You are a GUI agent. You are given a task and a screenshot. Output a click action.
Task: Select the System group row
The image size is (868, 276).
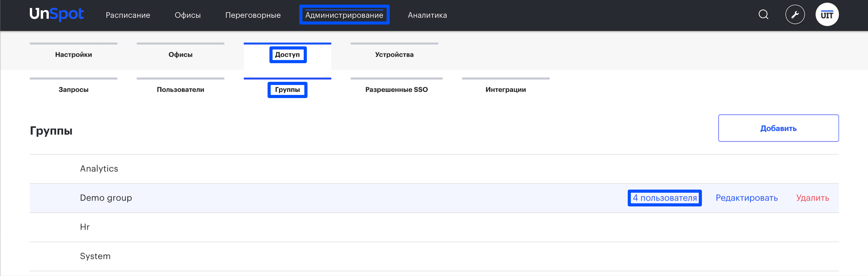434,256
